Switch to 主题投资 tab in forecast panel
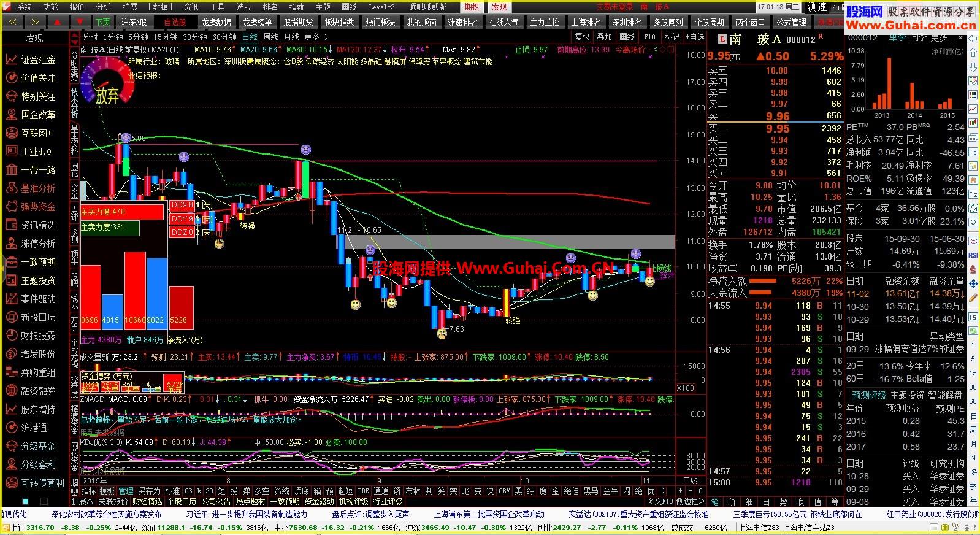 point(907,395)
